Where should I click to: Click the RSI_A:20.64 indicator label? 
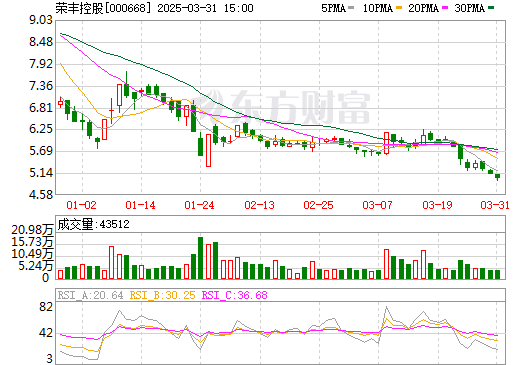click(90, 295)
